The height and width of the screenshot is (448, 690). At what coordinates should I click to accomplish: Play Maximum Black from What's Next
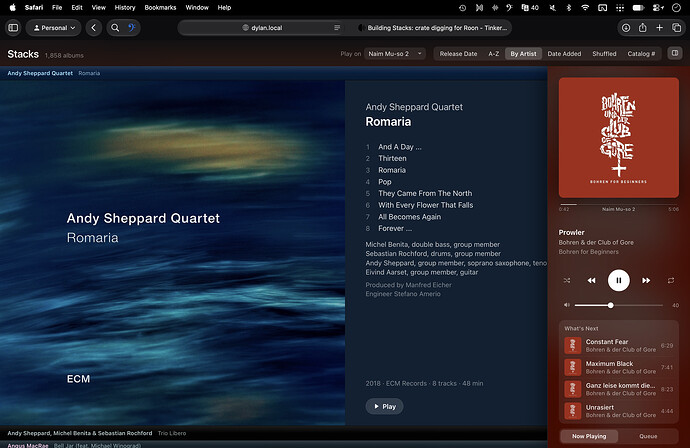(x=619, y=367)
